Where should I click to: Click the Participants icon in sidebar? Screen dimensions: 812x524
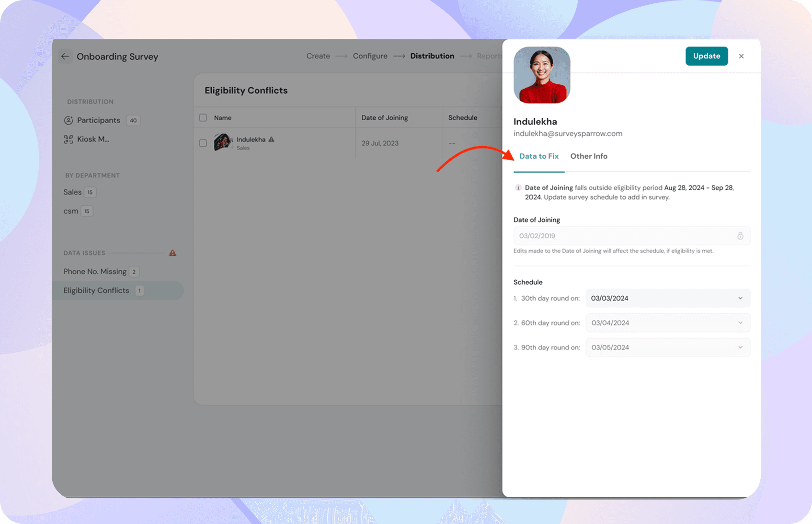(x=69, y=120)
